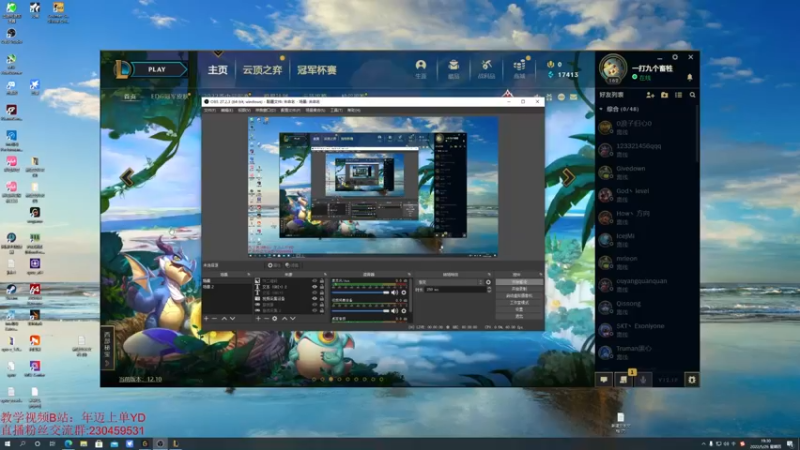Pop out the OBS audio mixer dock
800x450 pixels.
pyautogui.click(x=409, y=274)
